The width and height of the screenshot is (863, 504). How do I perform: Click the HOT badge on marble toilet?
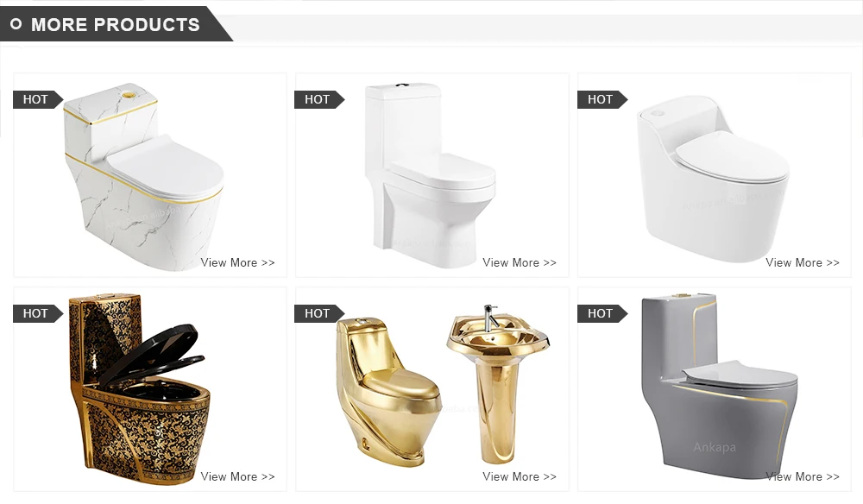(x=37, y=99)
